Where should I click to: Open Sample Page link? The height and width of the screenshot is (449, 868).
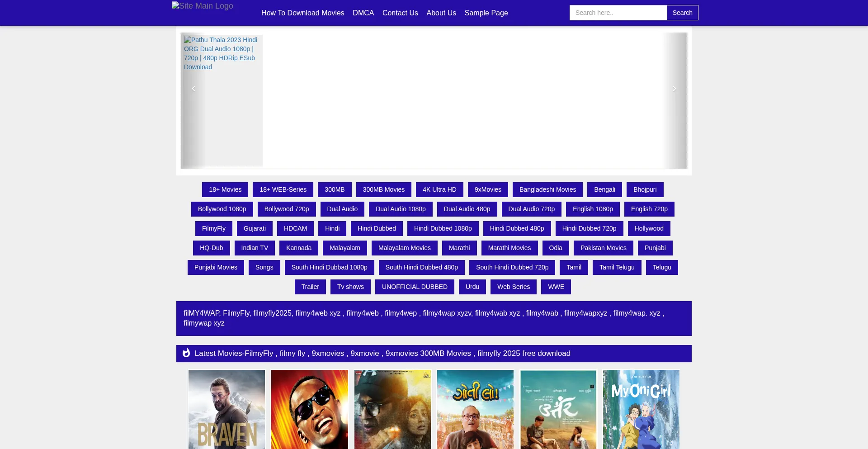486,13
